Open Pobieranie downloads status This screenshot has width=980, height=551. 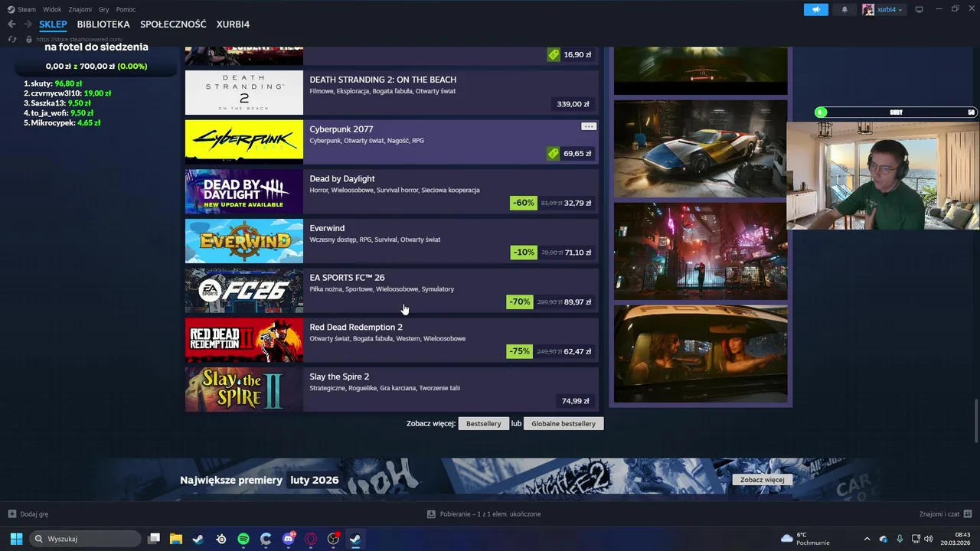tap(484, 514)
